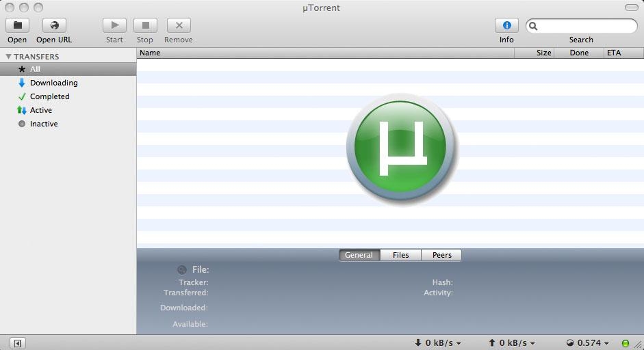Screen dimensions: 644x350
Task: Open the 0.574 ratio dropdown
Action: click(587, 342)
